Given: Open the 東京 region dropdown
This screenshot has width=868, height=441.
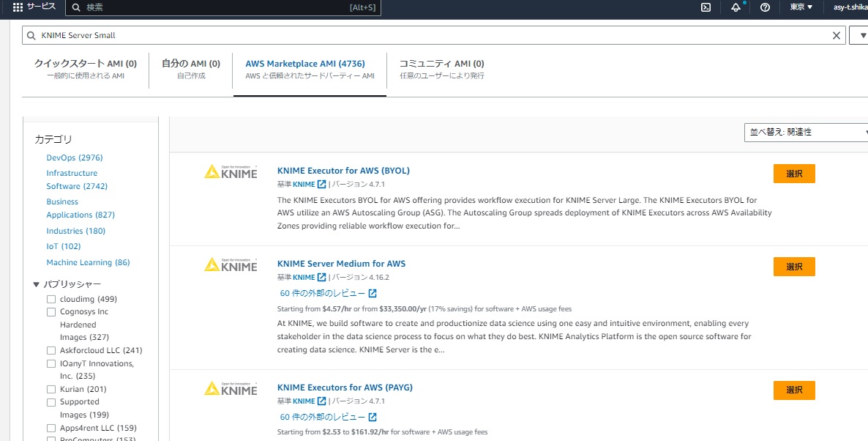Looking at the screenshot, I should 801,7.
